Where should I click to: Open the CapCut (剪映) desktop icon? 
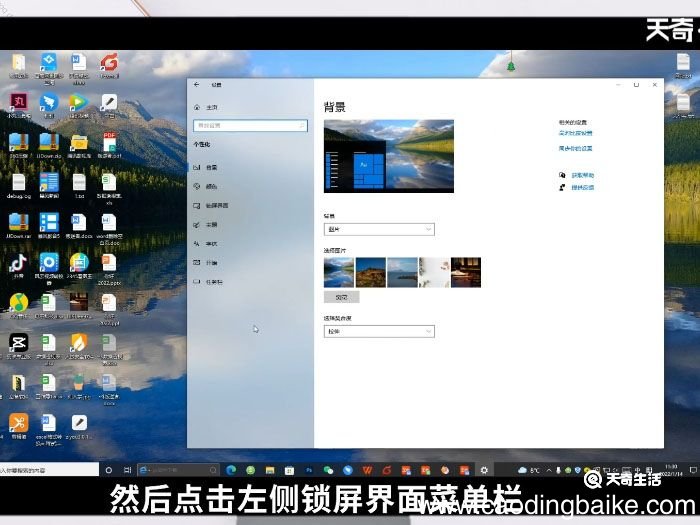(x=18, y=344)
